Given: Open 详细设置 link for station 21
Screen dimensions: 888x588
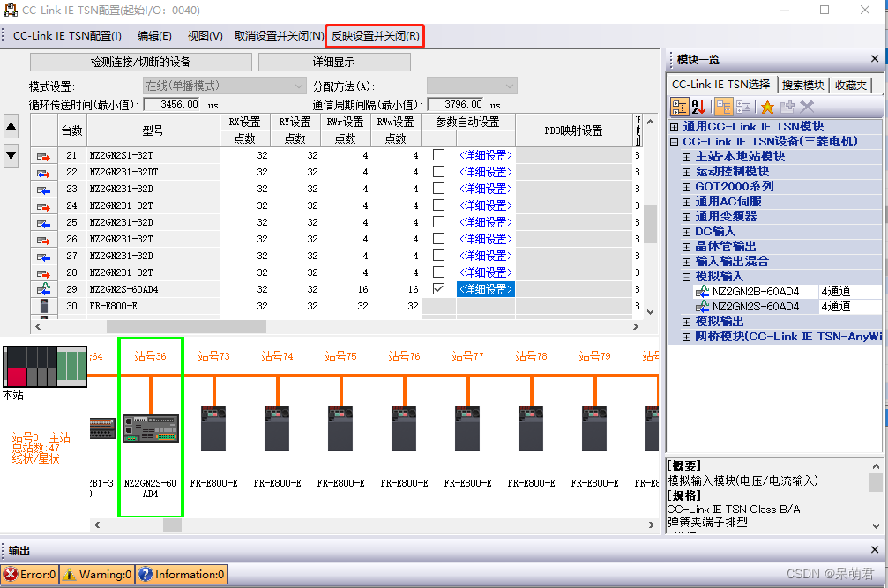Looking at the screenshot, I should click(485, 155).
